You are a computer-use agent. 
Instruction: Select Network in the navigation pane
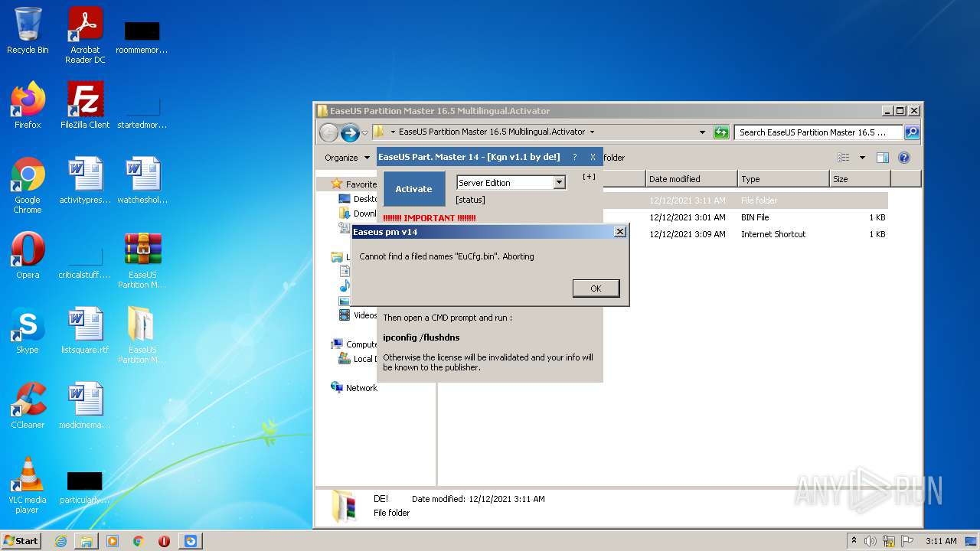[x=361, y=388]
